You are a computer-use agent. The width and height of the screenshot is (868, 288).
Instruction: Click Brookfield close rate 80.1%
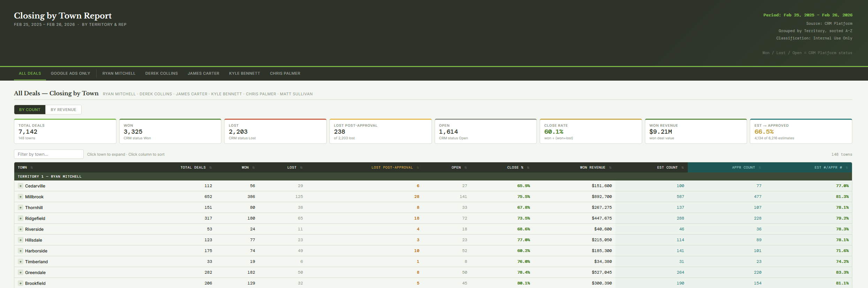pos(524,283)
